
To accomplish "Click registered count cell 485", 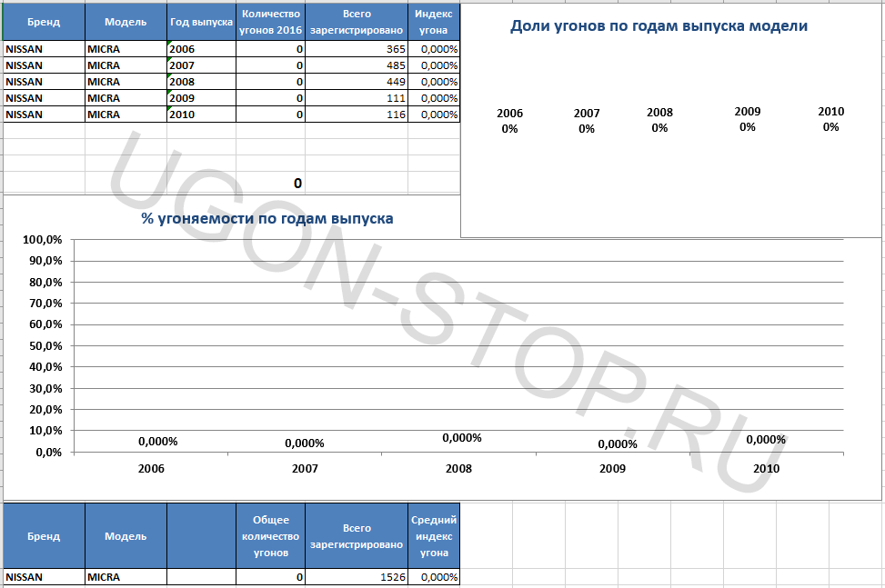I will [357, 65].
